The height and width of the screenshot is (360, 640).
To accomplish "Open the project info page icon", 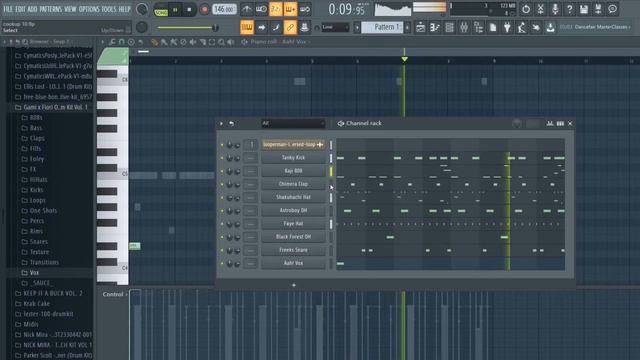I will click(x=493, y=27).
